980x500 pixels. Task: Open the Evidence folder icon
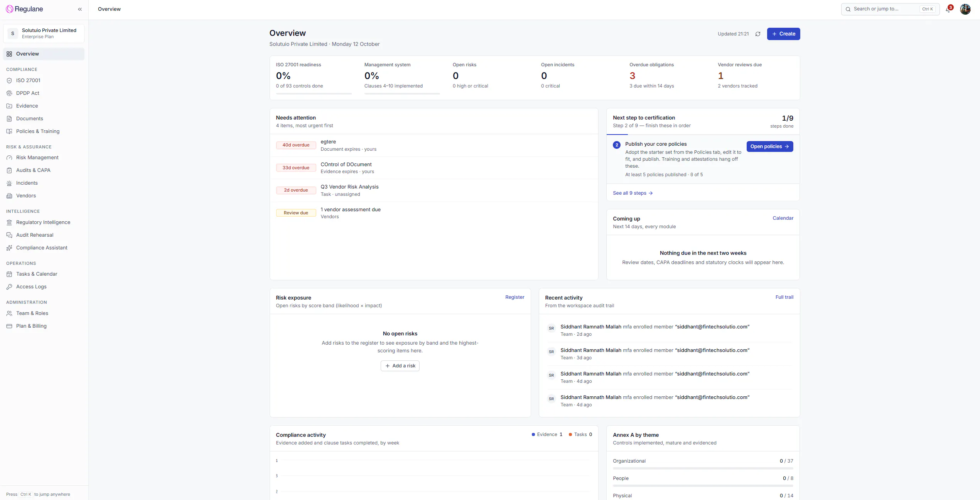tap(9, 106)
